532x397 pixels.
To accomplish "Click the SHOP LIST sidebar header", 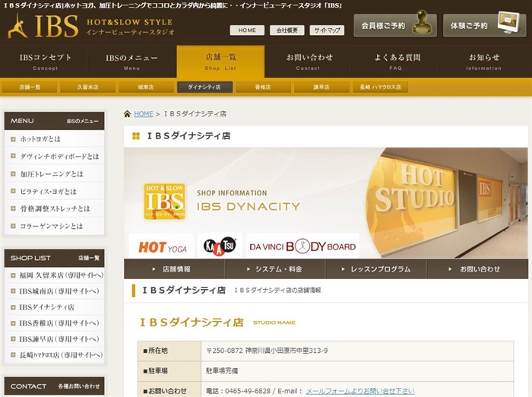I will (54, 258).
